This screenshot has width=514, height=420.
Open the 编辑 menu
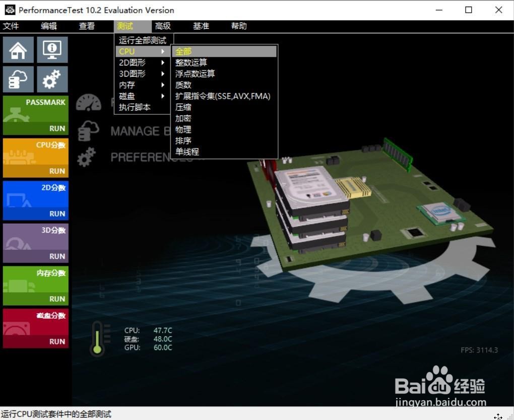coord(49,26)
